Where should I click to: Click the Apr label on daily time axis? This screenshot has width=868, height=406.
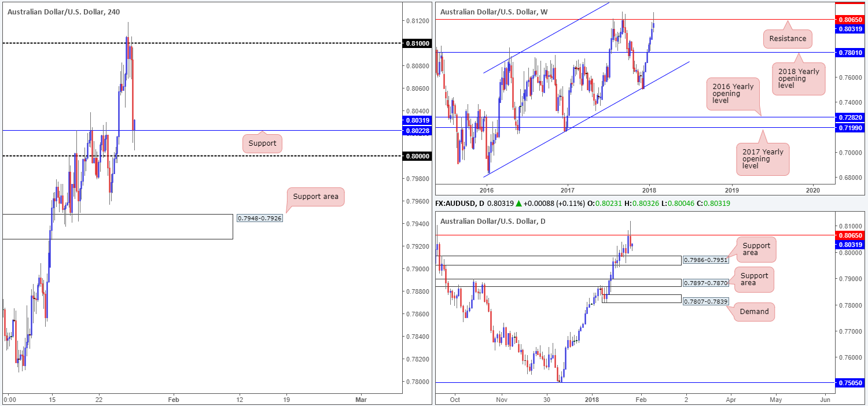(x=731, y=400)
